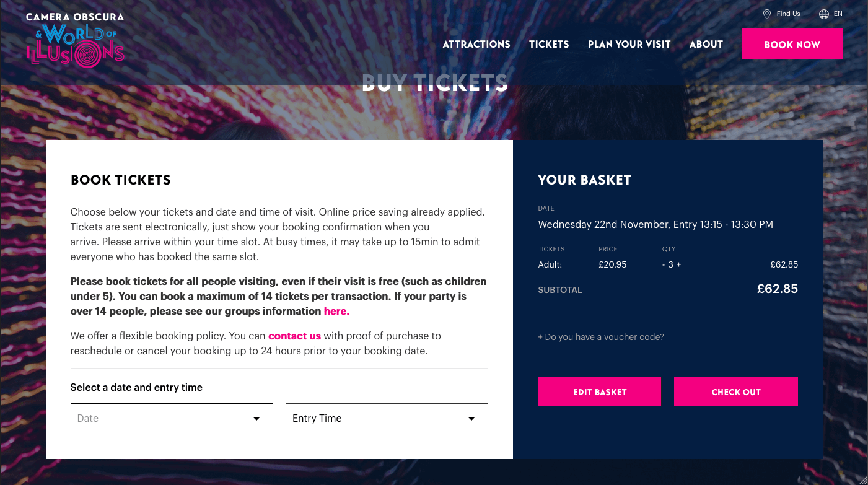
Task: Click the Find Us location pin icon
Action: (x=766, y=14)
